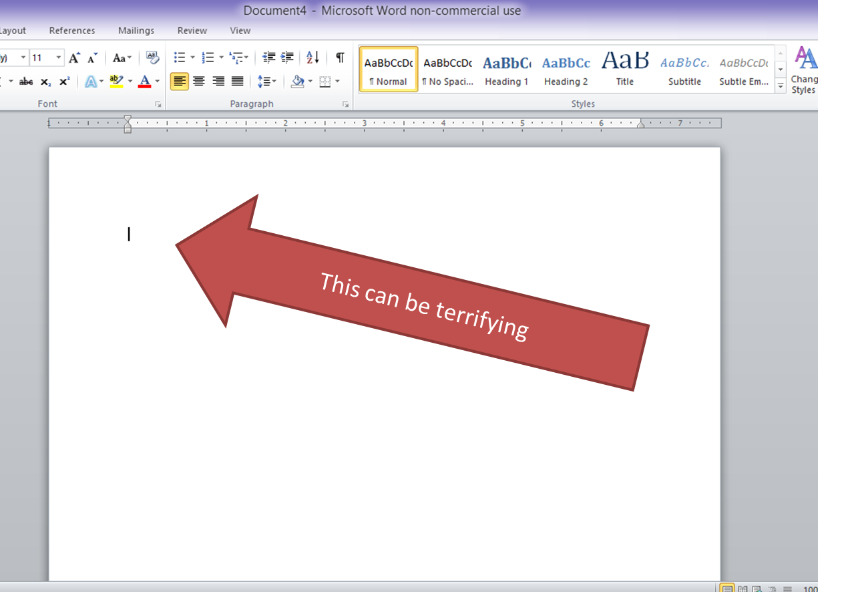Screen dimensions: 868x592
Task: Show the previous row of the Styles gallery
Action: (x=780, y=53)
